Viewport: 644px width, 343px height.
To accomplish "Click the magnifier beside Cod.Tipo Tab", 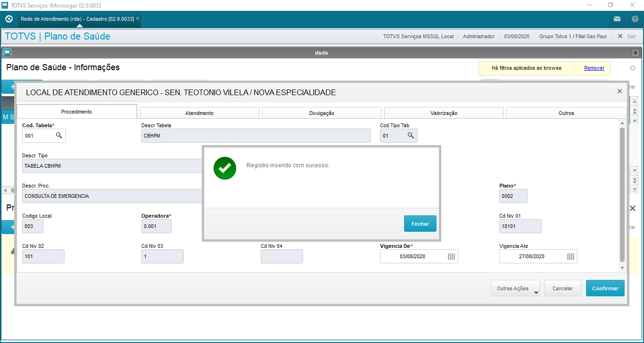I will (x=411, y=136).
